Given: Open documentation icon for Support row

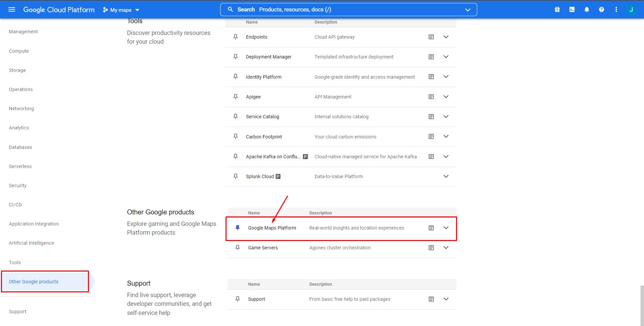Looking at the screenshot, I should click(431, 299).
